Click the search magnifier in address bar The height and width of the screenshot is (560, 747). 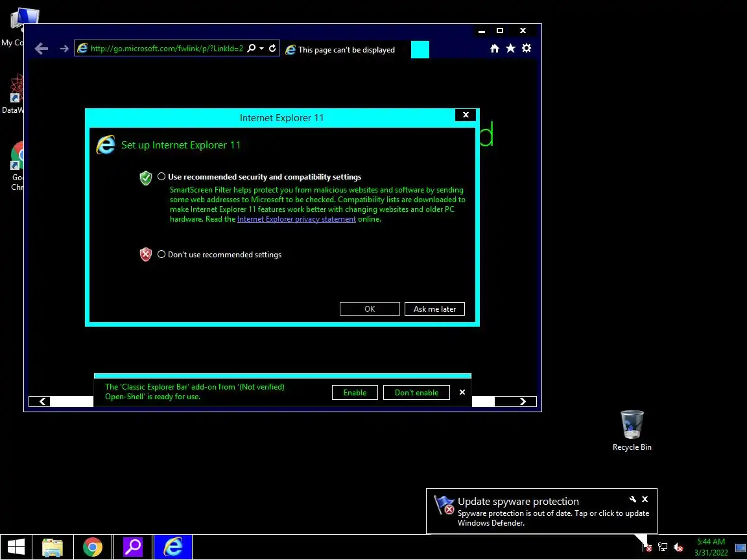(x=252, y=48)
